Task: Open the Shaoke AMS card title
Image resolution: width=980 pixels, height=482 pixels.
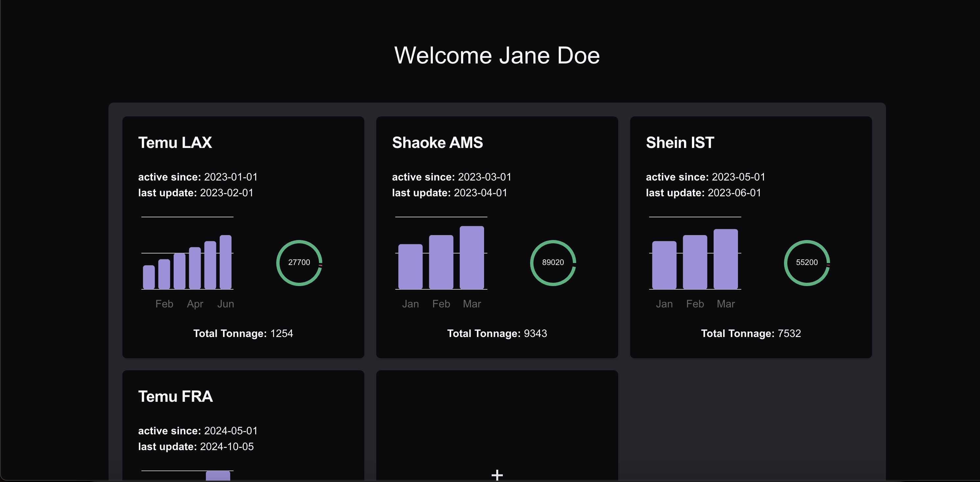Action: click(x=437, y=143)
